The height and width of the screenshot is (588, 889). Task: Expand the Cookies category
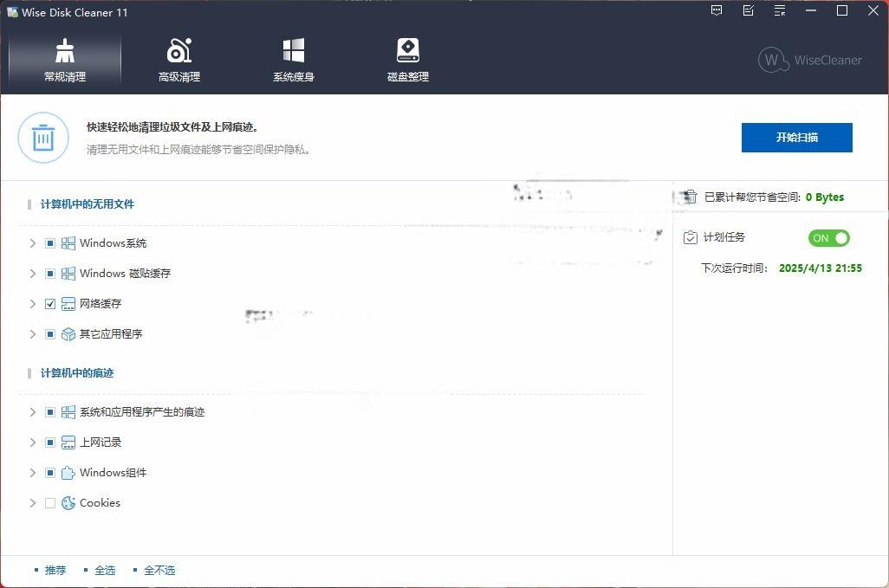(x=32, y=503)
